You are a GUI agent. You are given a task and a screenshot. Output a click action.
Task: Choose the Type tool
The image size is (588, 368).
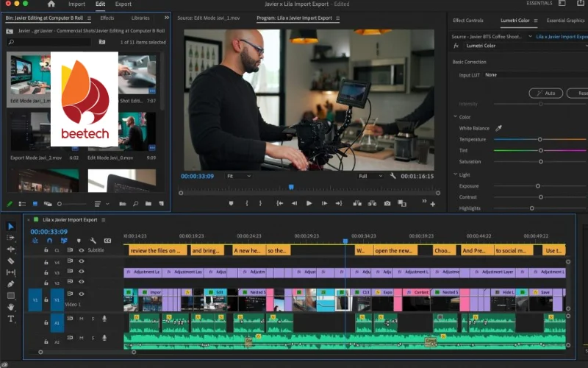11,319
